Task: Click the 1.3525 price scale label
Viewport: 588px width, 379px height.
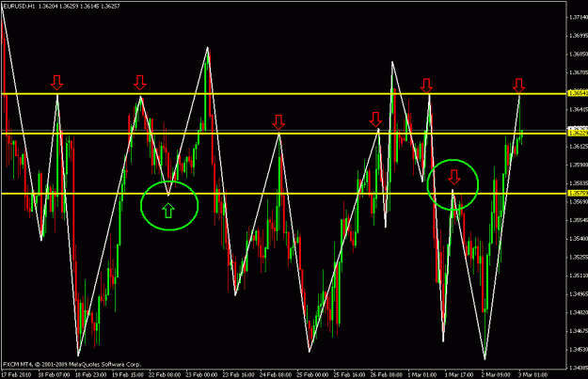Action: point(579,257)
